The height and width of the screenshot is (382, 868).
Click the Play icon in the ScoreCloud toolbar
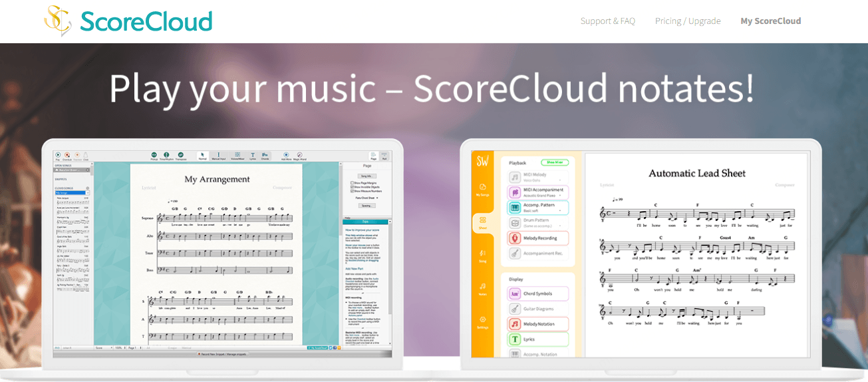point(58,156)
